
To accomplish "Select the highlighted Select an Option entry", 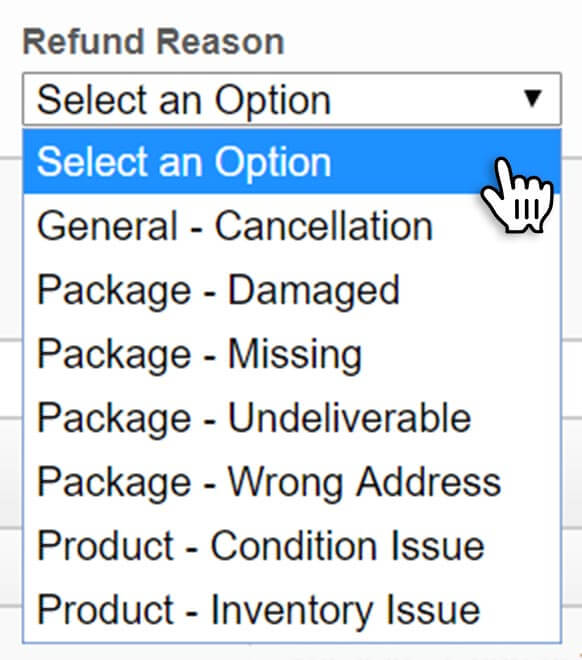I will click(292, 162).
